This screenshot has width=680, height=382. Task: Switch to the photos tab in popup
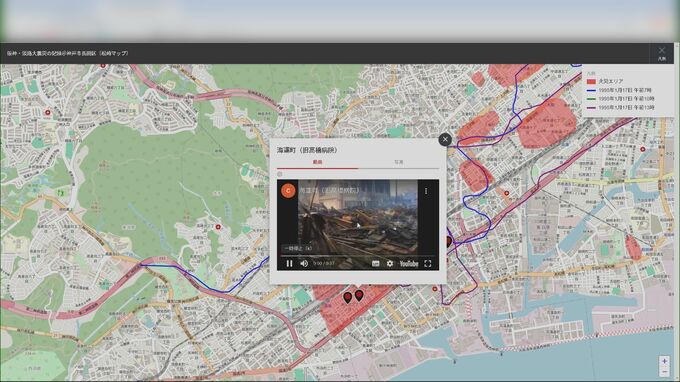click(x=399, y=162)
